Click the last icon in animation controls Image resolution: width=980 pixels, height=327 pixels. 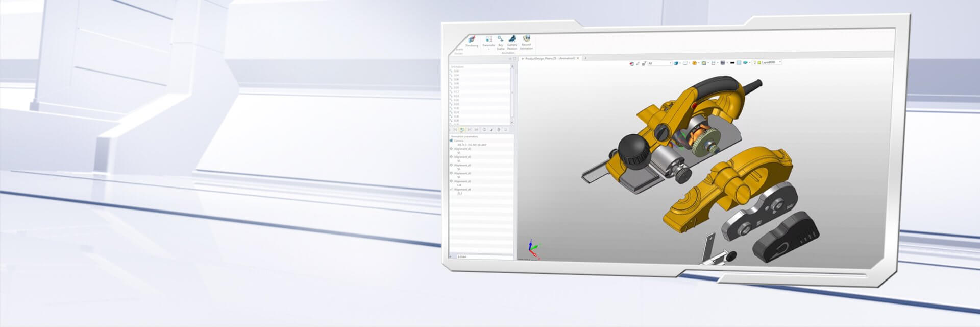pyautogui.click(x=506, y=130)
